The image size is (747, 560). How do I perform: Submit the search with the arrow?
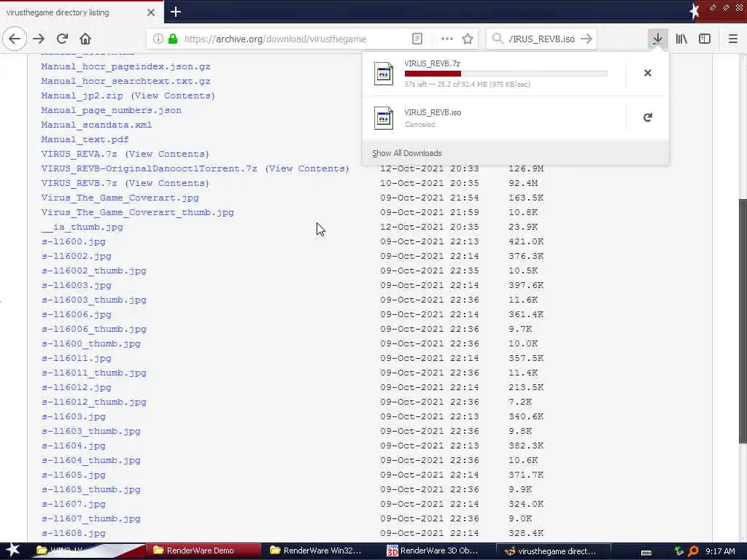587,39
